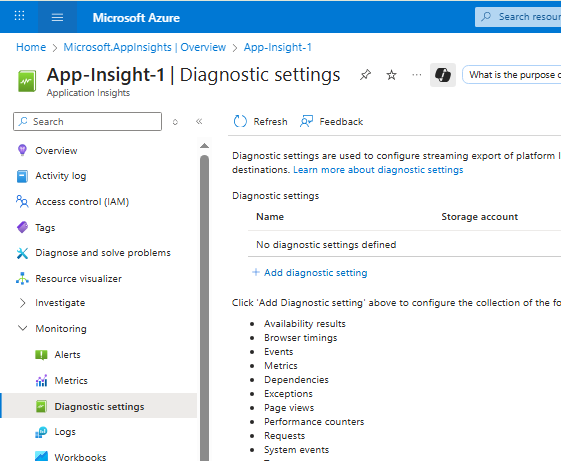
Task: Focus the top Search resources box
Action: [518, 16]
